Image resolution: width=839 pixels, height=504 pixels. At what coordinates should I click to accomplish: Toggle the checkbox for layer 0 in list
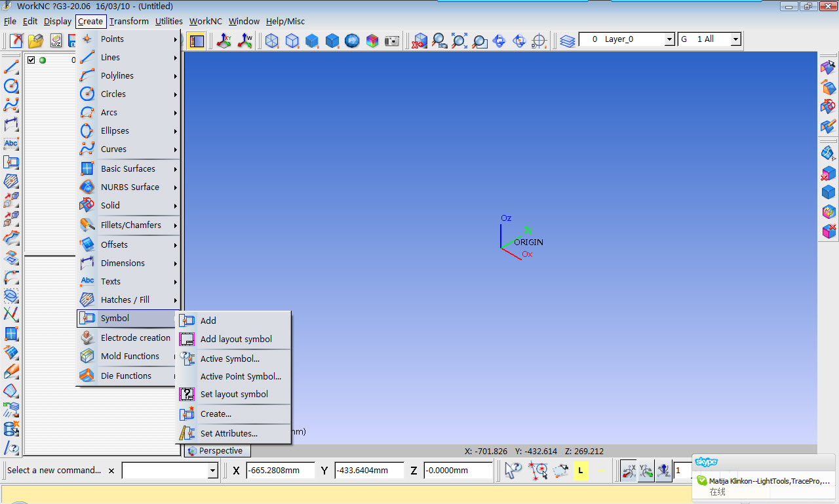(31, 60)
